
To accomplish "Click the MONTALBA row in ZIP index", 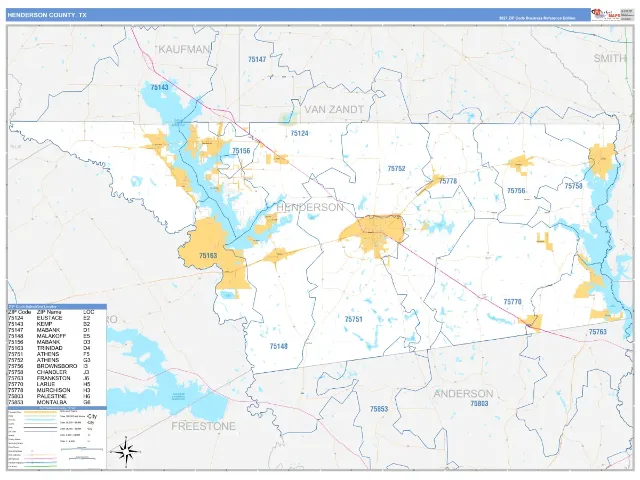I will click(x=57, y=402).
